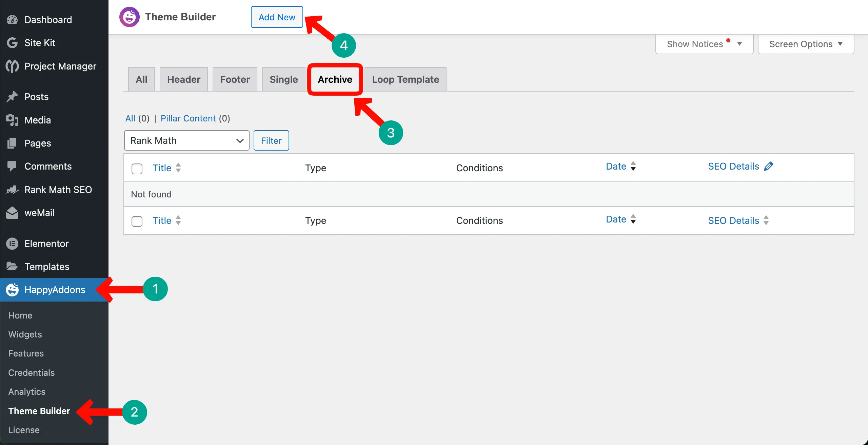
Task: Sort by Date in table header
Action: point(616,166)
